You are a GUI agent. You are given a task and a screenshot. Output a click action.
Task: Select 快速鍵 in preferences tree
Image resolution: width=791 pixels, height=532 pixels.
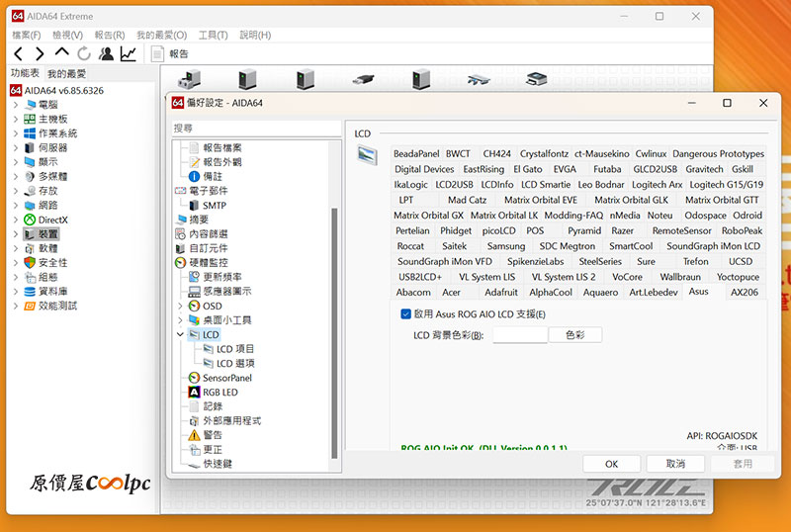pos(218,464)
